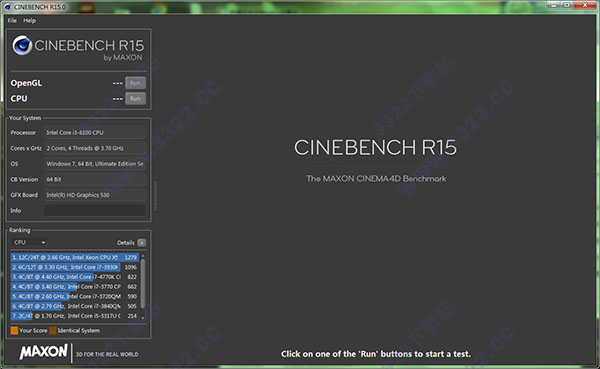
Task: Open the CPU ranking type dropdown
Action: click(x=29, y=242)
